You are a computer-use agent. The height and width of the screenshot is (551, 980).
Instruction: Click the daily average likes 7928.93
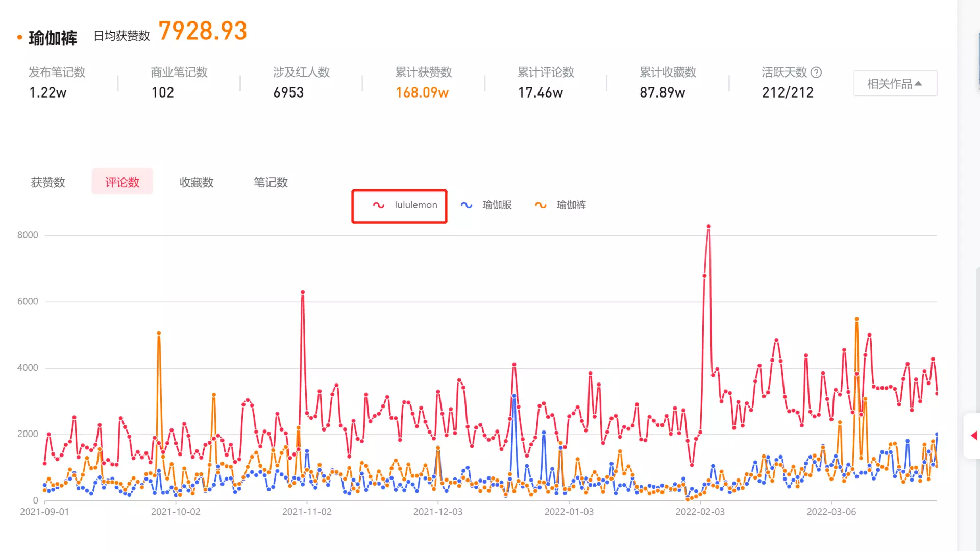point(203,31)
